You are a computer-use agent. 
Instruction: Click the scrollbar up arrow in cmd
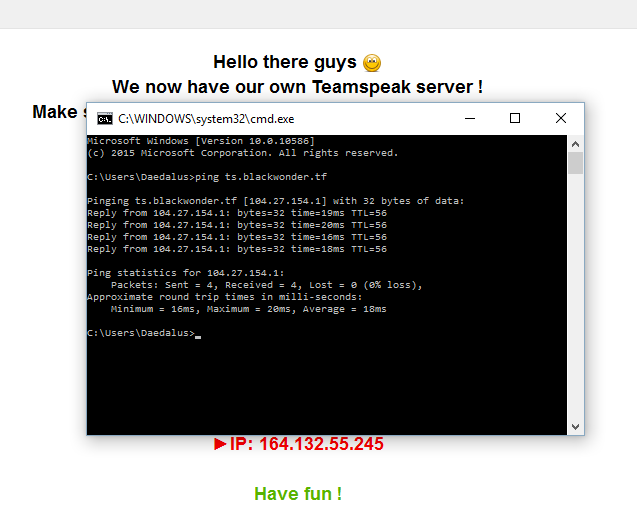click(575, 144)
